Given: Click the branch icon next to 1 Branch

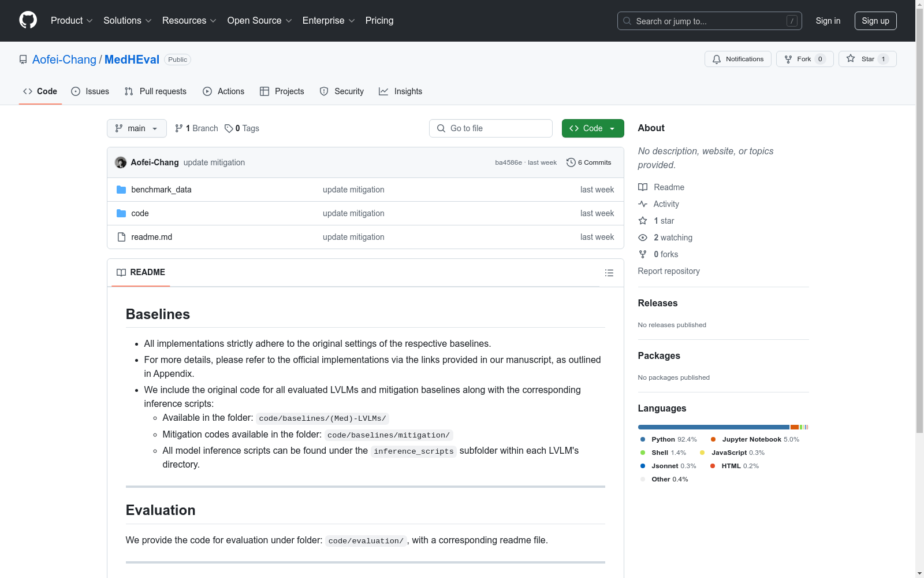Looking at the screenshot, I should click(179, 128).
